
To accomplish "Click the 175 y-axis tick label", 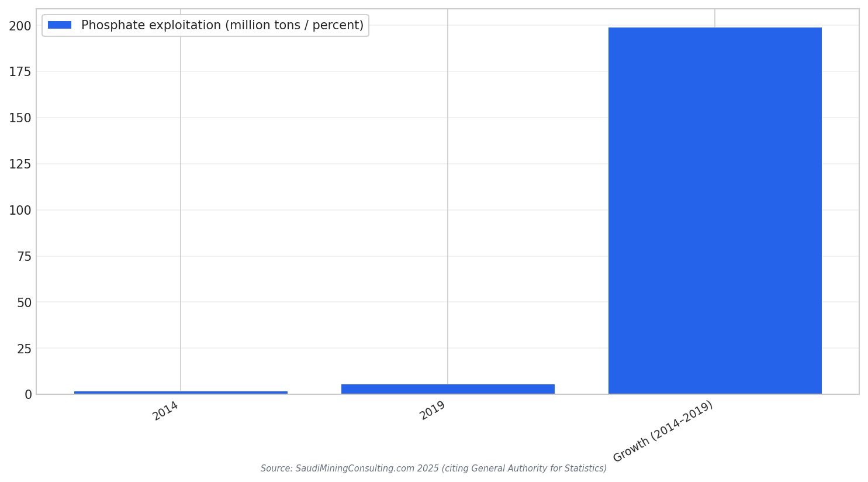I will (x=20, y=72).
